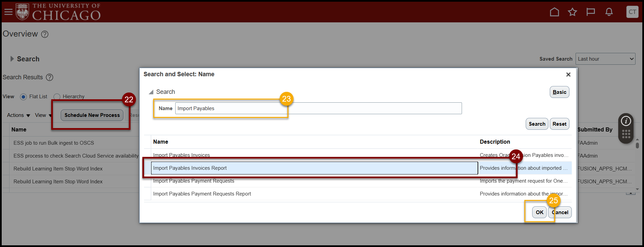This screenshot has height=247, width=644.
Task: Collapse the Search section in dialog
Action: (151, 92)
